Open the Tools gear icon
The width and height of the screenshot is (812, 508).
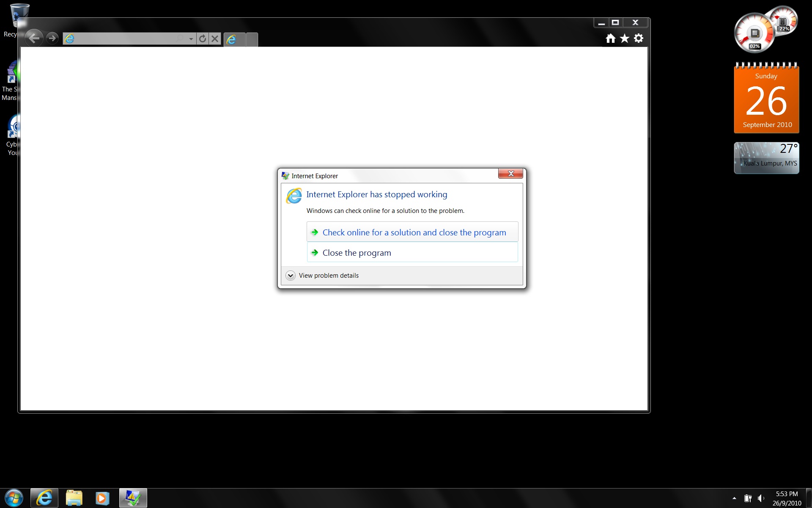(x=639, y=38)
